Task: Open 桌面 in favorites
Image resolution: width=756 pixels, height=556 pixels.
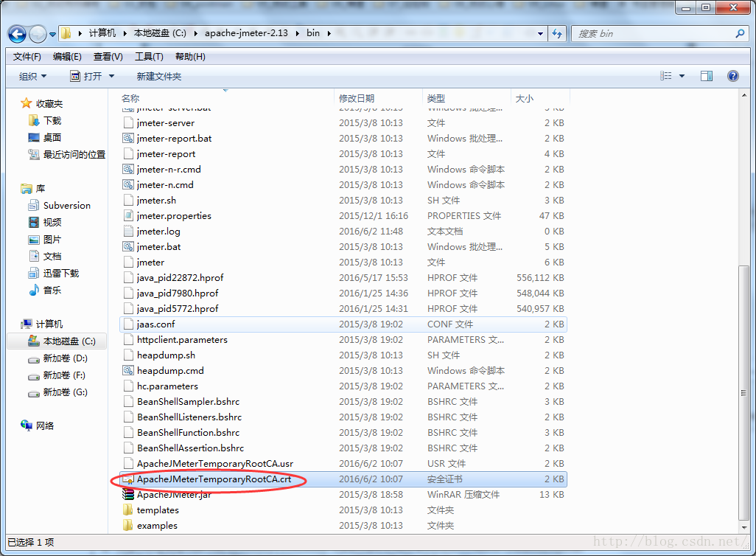Action: tap(52, 138)
